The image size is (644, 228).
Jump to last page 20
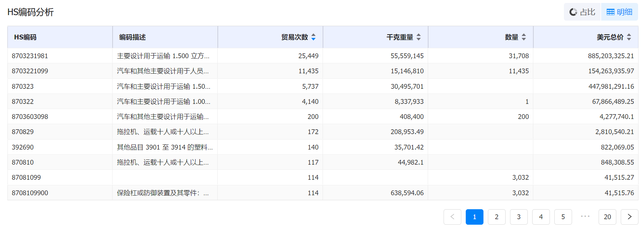tap(607, 217)
